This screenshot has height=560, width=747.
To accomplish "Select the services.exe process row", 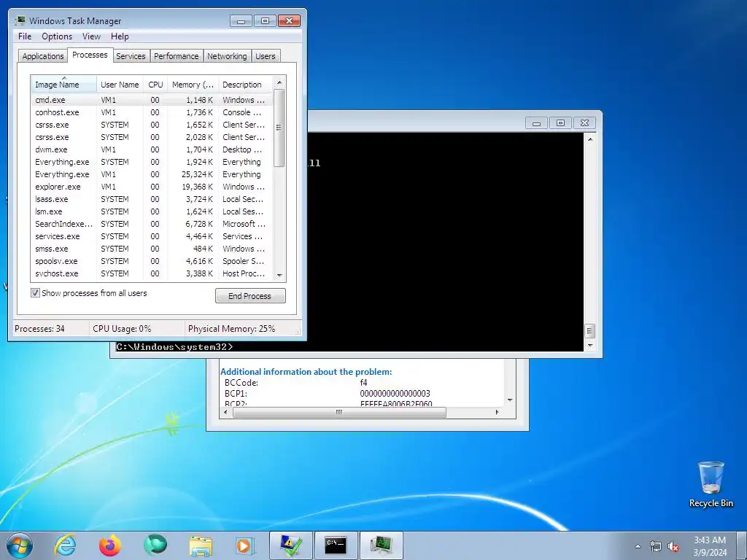I will (x=152, y=236).
